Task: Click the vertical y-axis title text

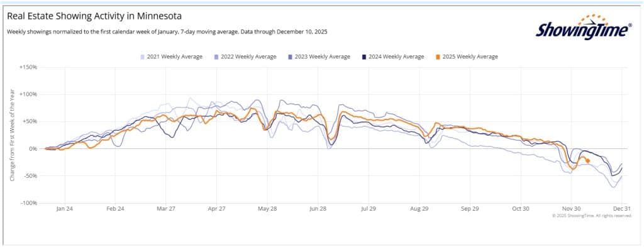Action: pos(13,135)
